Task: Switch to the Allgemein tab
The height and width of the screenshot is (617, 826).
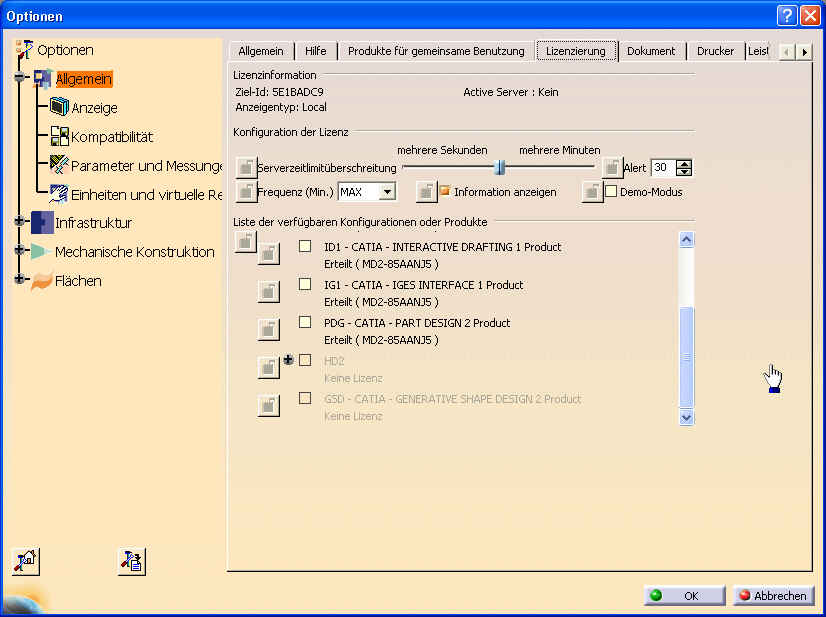Action: pos(261,51)
